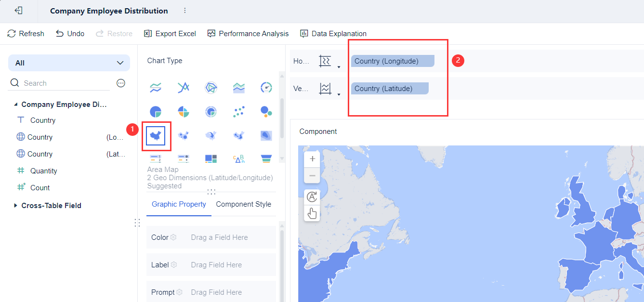Viewport: 644px width, 302px height.
Task: Choose the scatter plot chart icon
Action: pyautogui.click(x=238, y=112)
